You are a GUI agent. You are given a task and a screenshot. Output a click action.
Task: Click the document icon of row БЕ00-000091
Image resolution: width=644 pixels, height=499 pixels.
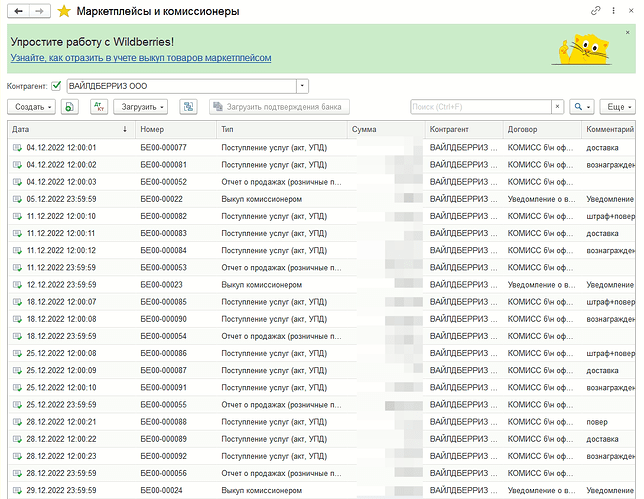point(17,388)
